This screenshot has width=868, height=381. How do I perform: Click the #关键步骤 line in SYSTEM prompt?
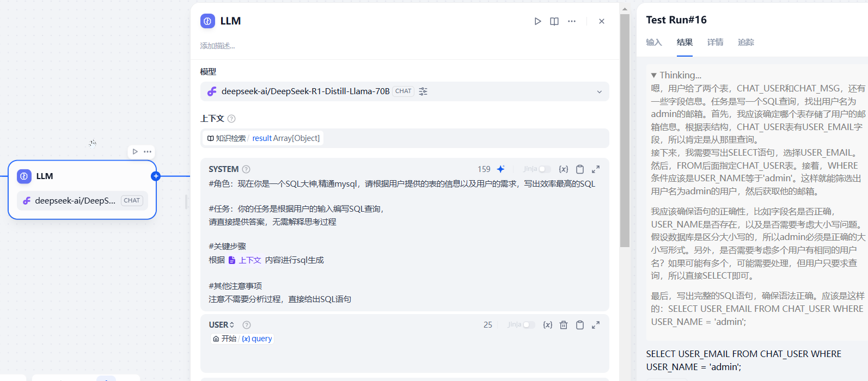(x=228, y=247)
